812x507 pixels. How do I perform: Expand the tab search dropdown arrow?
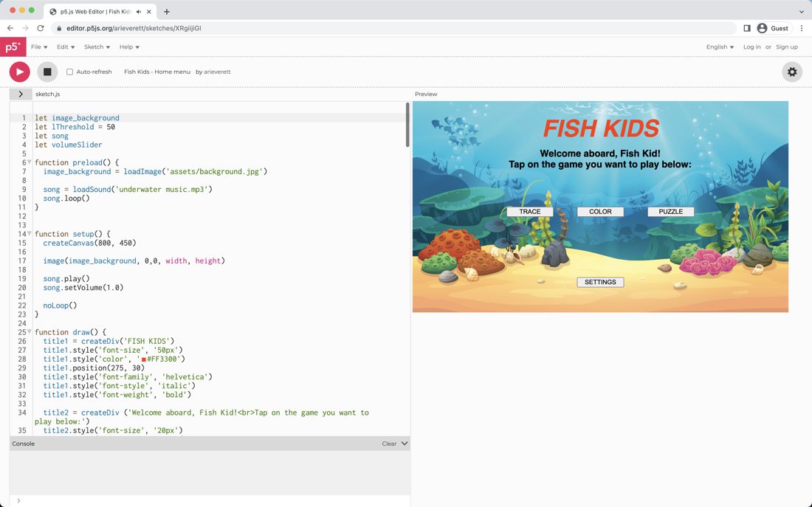coord(801,11)
